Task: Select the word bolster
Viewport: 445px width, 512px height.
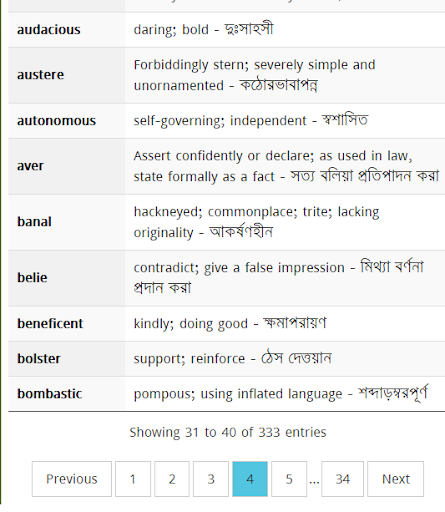Action: tap(39, 359)
